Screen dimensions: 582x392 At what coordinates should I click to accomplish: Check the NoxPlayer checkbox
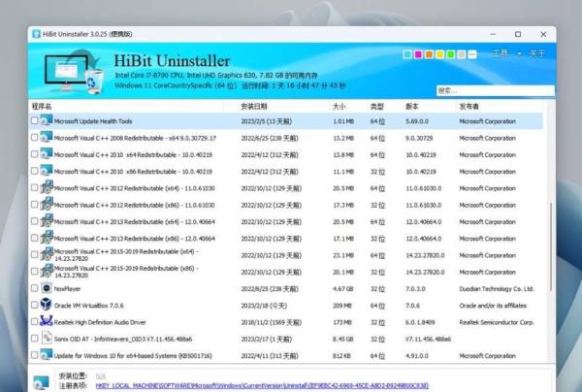(x=35, y=288)
